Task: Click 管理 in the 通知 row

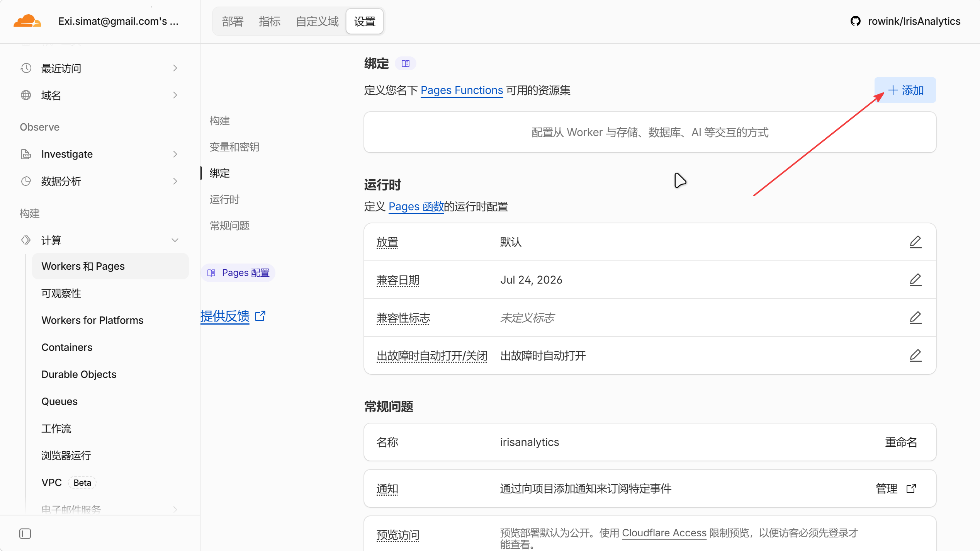Action: pos(887,488)
